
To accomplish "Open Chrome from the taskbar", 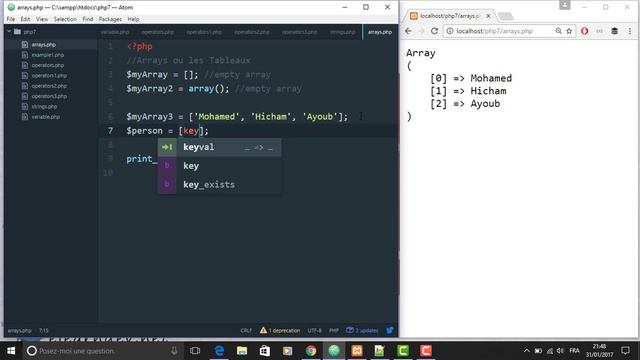I will point(311,351).
